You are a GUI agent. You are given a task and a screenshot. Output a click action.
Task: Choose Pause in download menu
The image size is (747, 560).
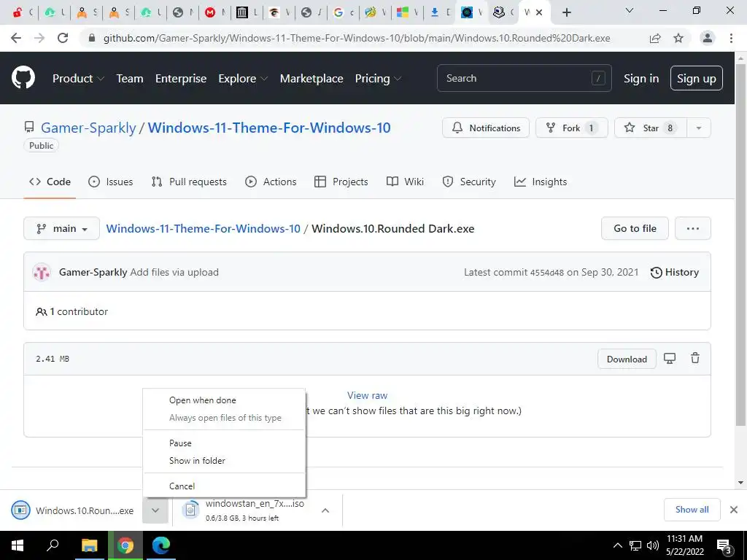[225, 443]
